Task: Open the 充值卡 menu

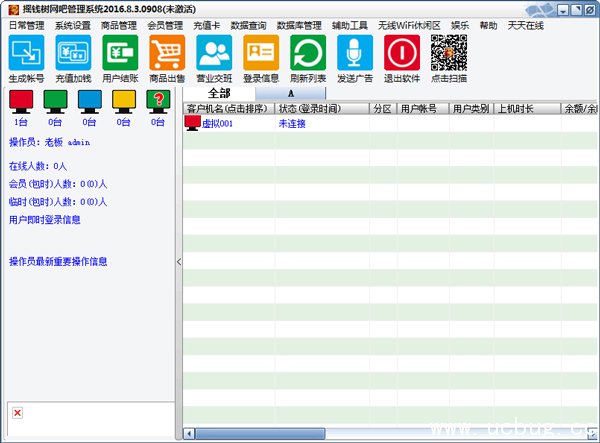Action: tap(207, 26)
